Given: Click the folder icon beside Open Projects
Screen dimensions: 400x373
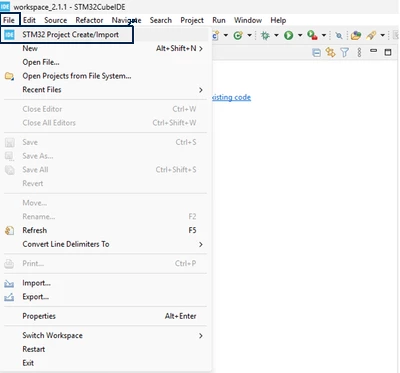Looking at the screenshot, I should (x=9, y=76).
